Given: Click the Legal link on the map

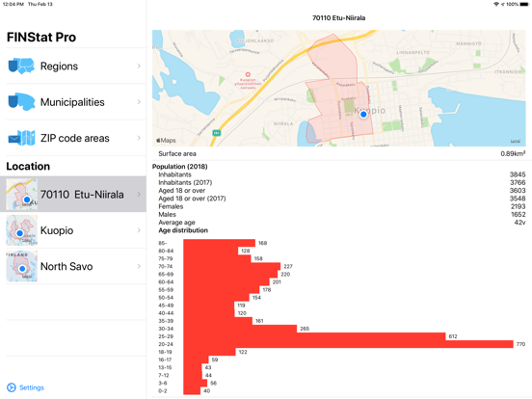Looking at the screenshot, I should point(515,141).
